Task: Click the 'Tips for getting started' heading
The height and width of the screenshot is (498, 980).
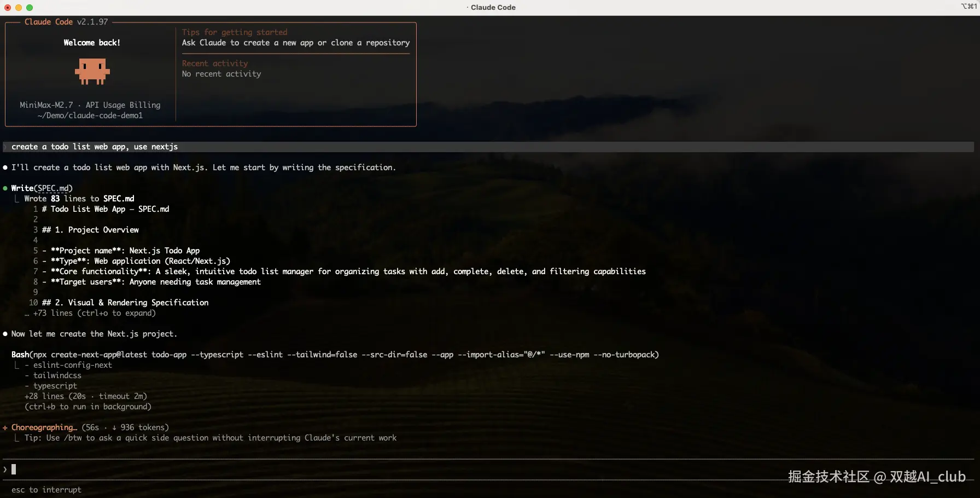Action: coord(235,32)
